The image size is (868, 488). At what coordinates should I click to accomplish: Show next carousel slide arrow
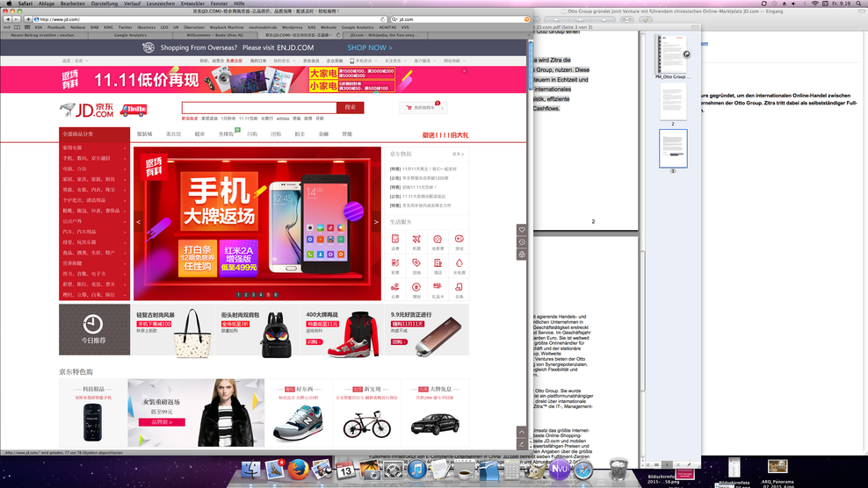coord(376,222)
